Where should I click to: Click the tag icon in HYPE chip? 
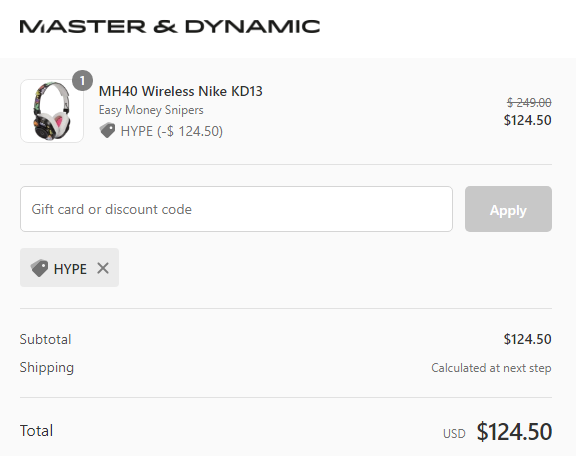coord(39,268)
